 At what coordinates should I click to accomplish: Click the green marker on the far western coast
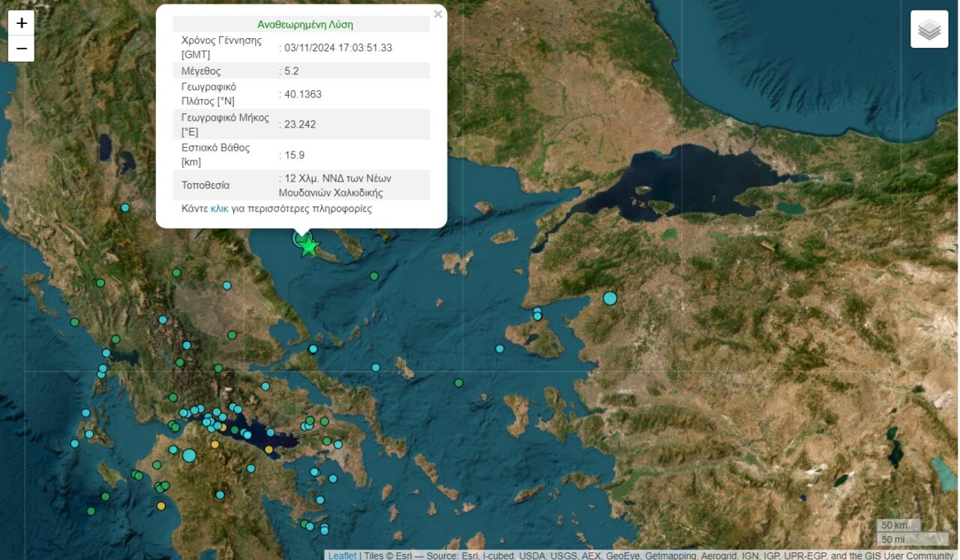click(x=74, y=322)
